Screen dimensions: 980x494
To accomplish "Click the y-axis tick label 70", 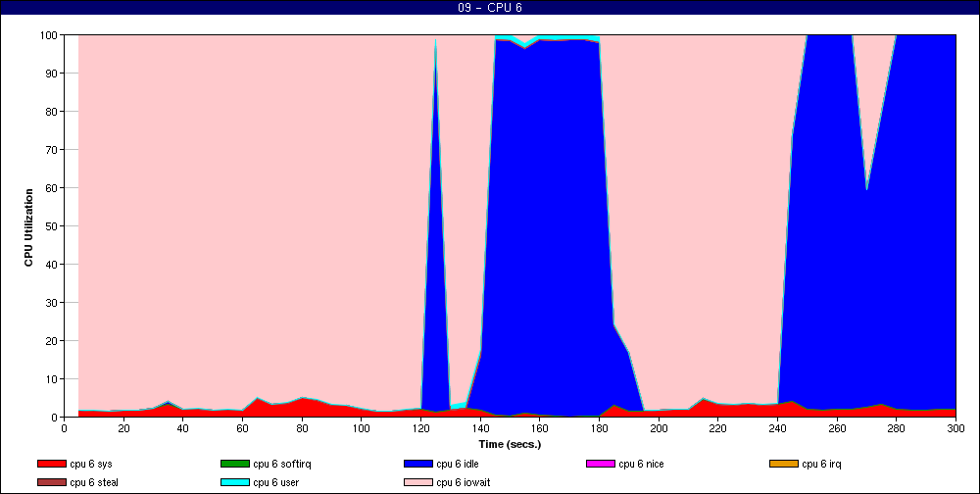I will 51,150.
